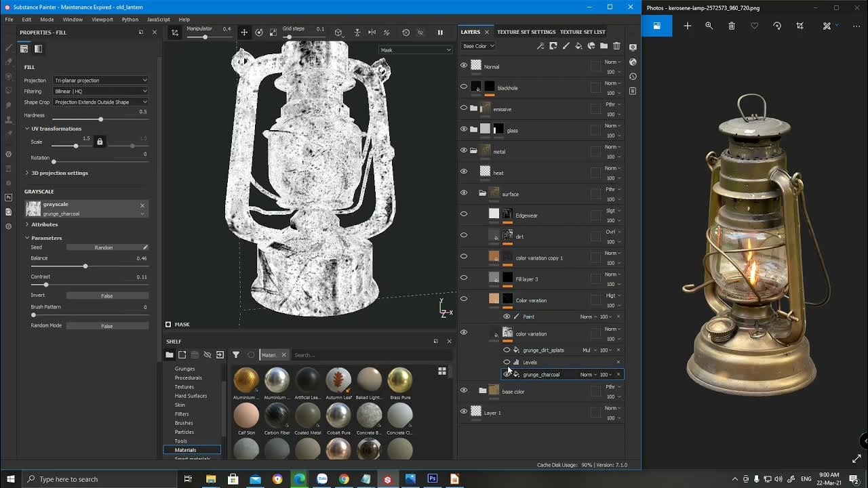Open the Projection dropdown set to Tri-planar projection
The image size is (868, 488).
(100, 80)
